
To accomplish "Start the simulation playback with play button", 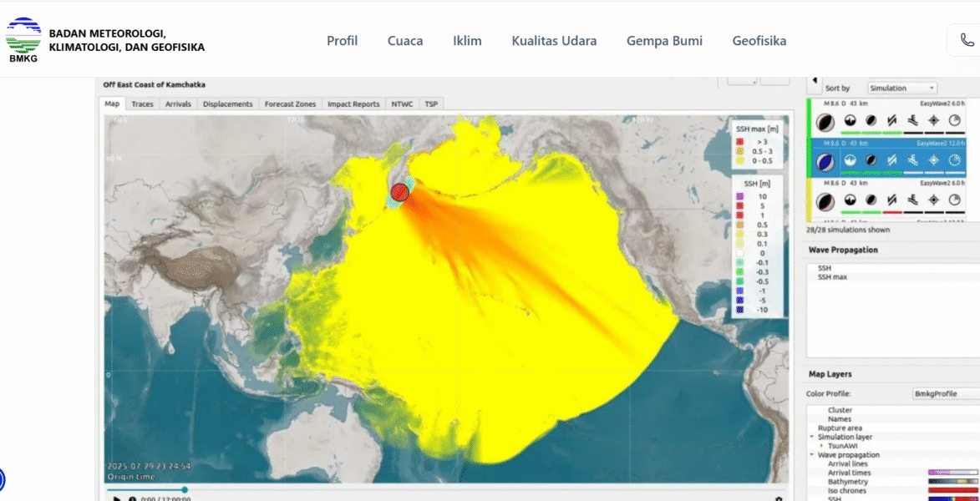I will pyautogui.click(x=116, y=498).
